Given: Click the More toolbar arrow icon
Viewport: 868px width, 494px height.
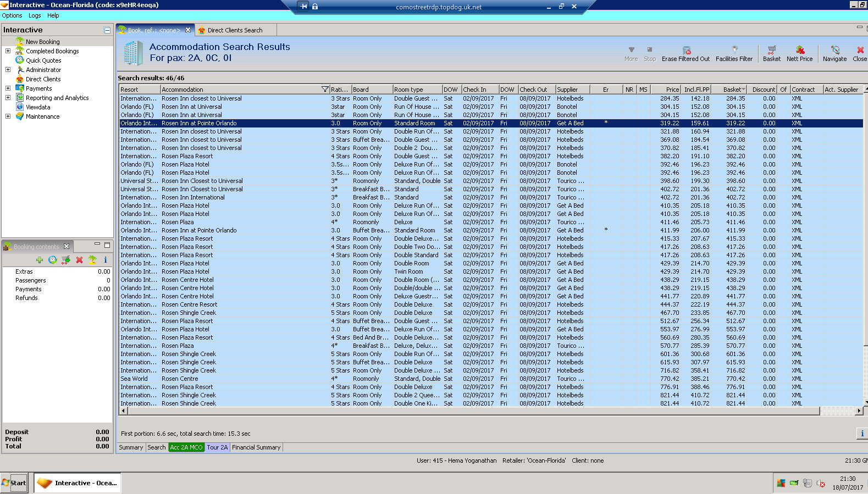Looking at the screenshot, I should (631, 49).
